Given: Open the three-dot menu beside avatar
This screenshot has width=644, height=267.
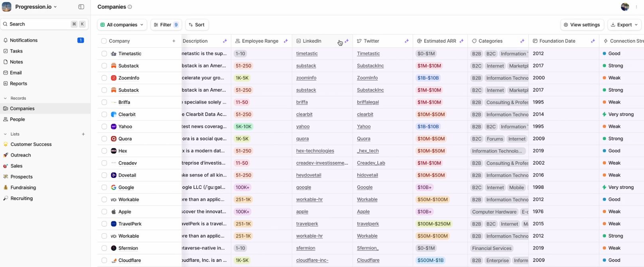Looking at the screenshot, I should [636, 7].
